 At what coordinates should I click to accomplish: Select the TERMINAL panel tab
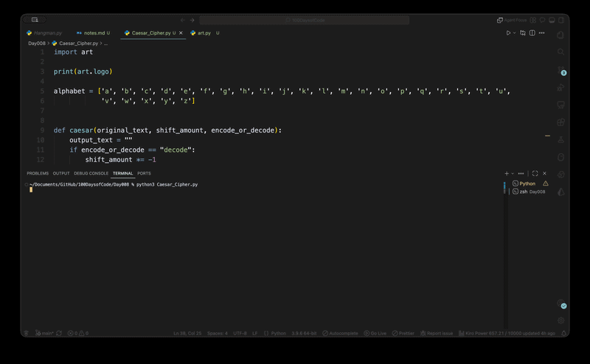tap(122, 173)
